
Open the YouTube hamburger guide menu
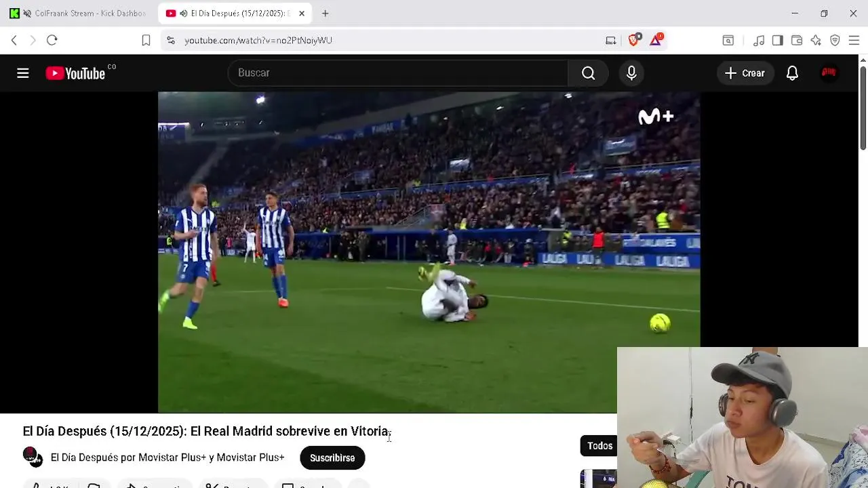click(23, 73)
